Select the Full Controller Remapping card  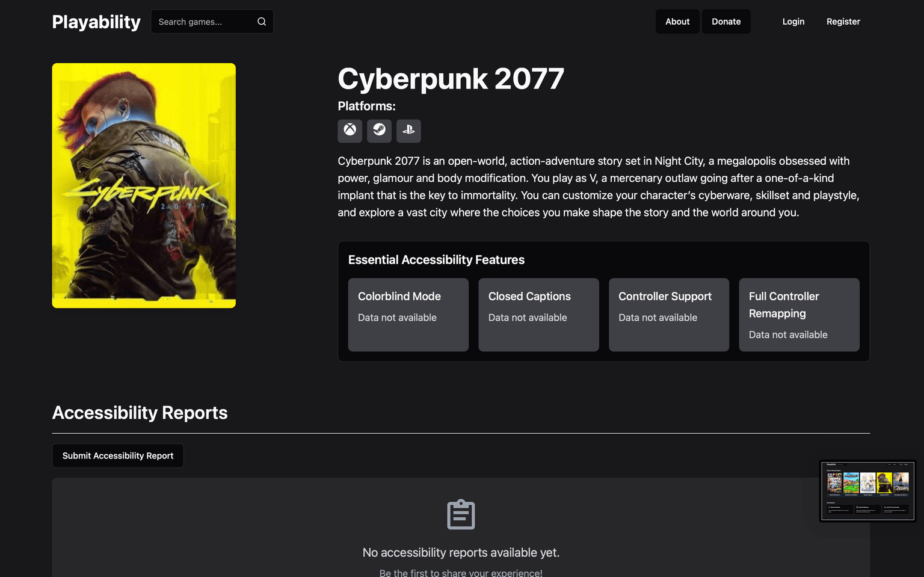[x=799, y=315]
